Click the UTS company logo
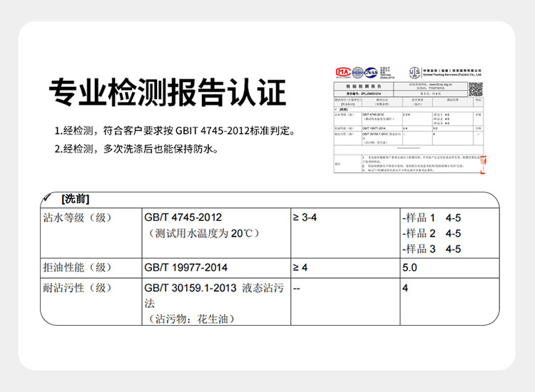Screen dimensions: 535x392 [414, 72]
